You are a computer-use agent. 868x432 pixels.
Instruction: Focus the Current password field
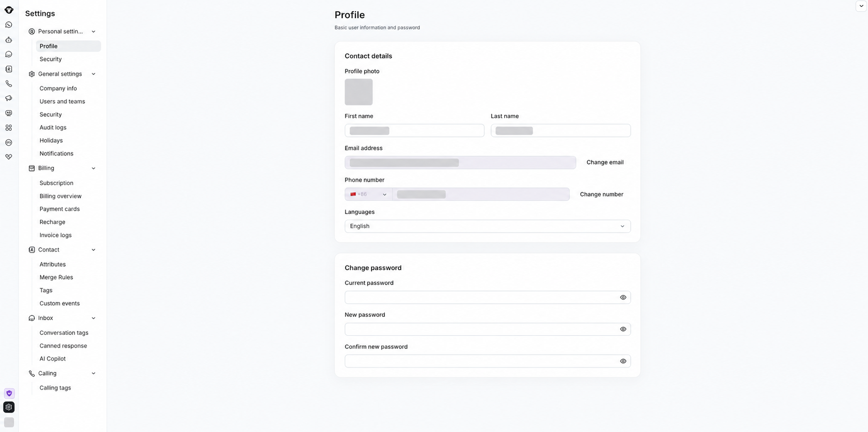coord(487,297)
